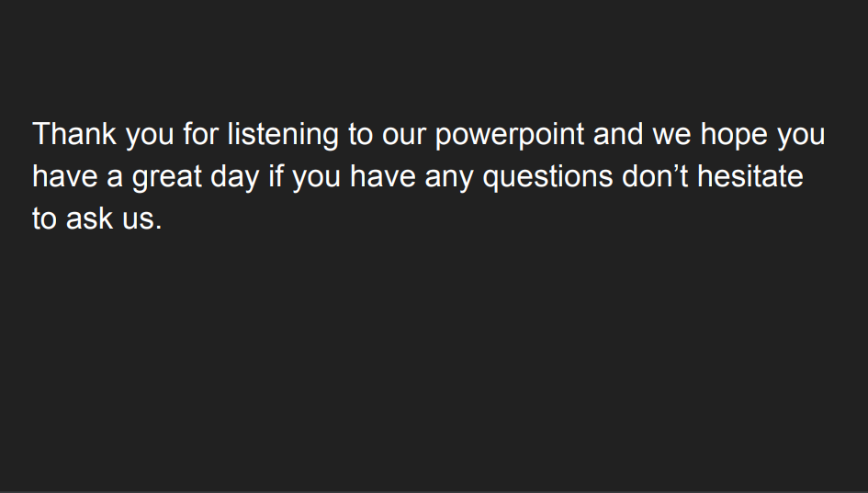Click on the word "hope"

[734, 136]
